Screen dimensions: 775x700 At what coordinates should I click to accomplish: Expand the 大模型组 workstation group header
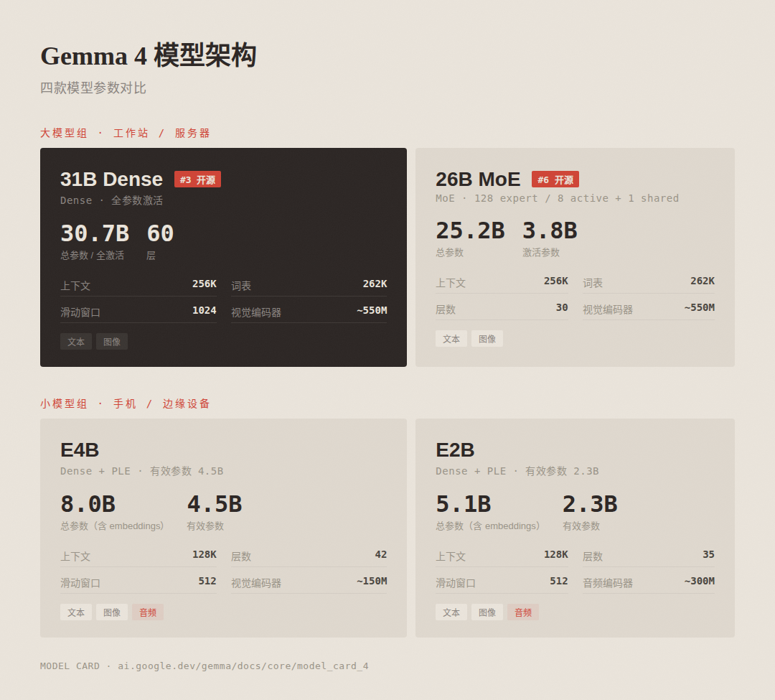(124, 133)
